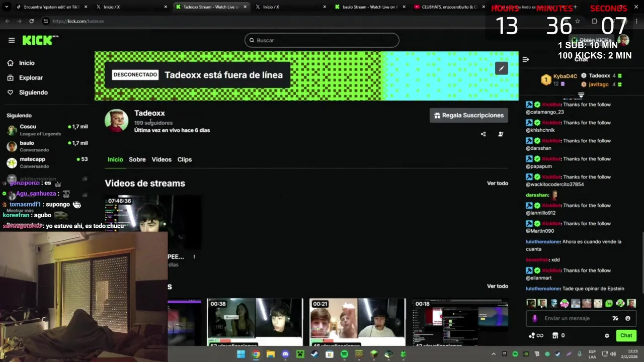Close the Tadeoxx Stream browser tab
This screenshot has height=362, width=644.
pyautogui.click(x=246, y=7)
